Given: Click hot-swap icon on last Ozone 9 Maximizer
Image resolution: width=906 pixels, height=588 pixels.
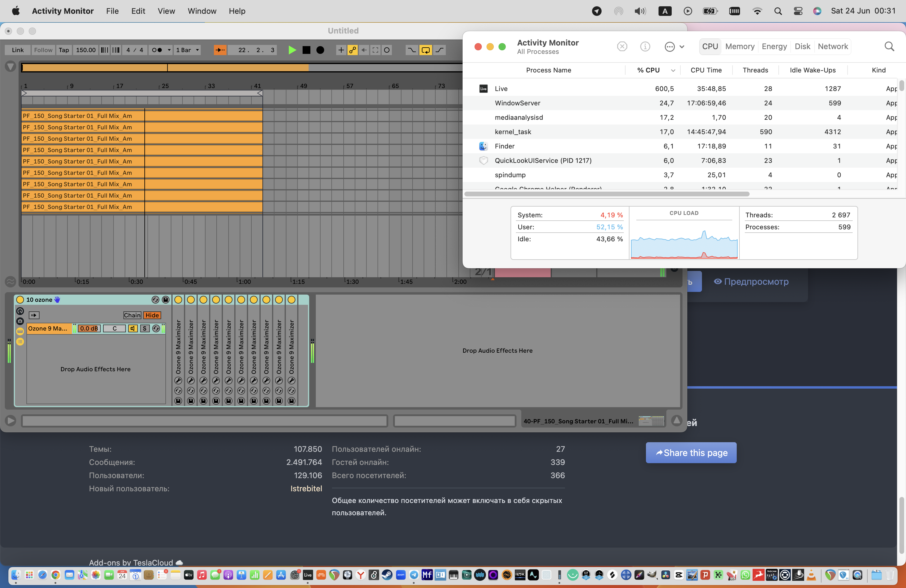Looking at the screenshot, I should 292,391.
